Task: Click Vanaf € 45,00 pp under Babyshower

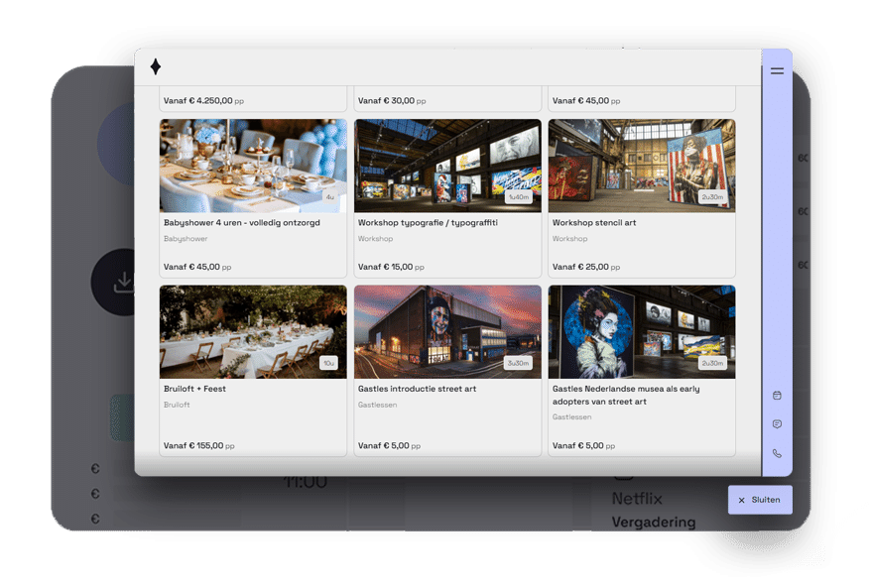Action: tap(197, 267)
